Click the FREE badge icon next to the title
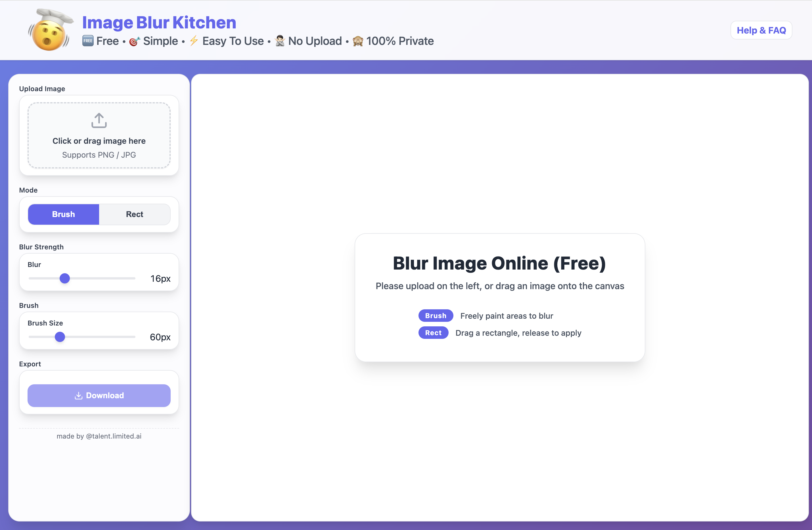 [x=88, y=41]
